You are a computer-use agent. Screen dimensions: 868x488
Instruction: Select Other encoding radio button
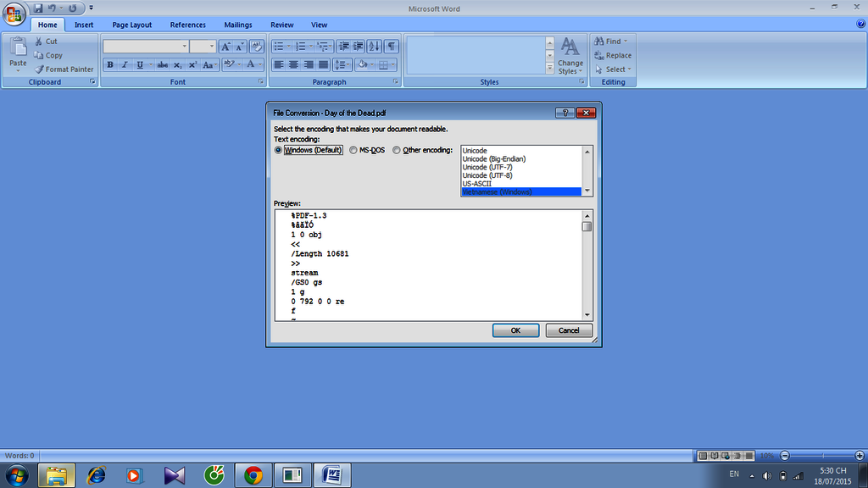(397, 150)
